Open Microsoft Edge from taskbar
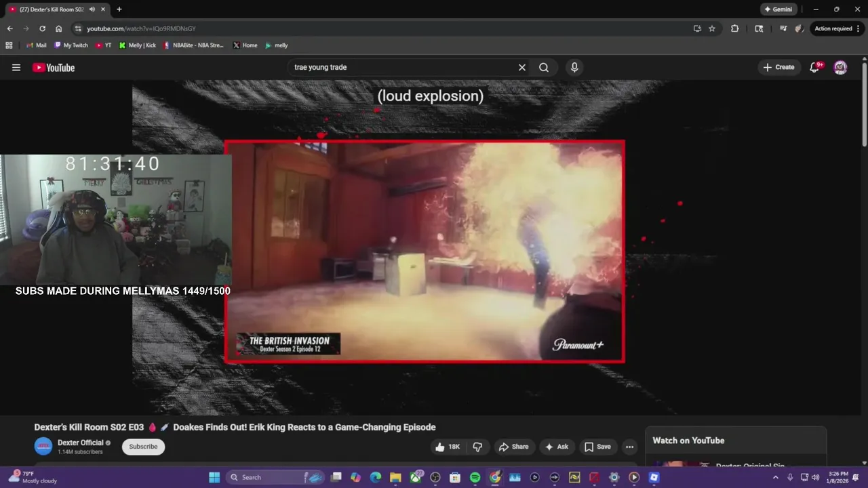 pos(376,477)
